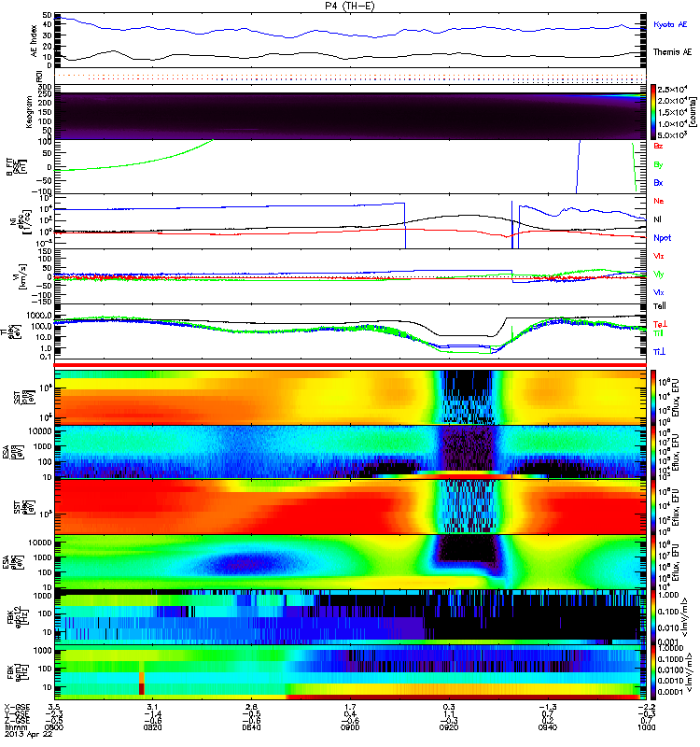Click the SST electron Eflux color bar
The height and width of the screenshot is (747, 700).
pos(653,507)
